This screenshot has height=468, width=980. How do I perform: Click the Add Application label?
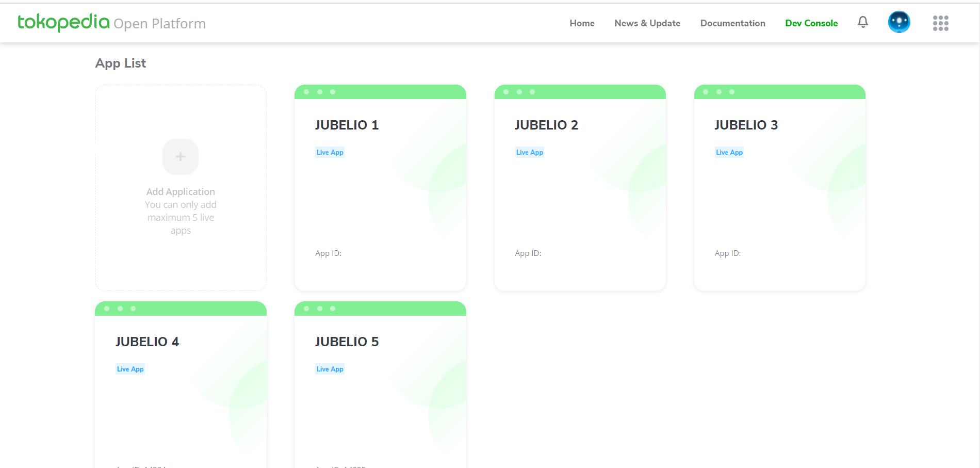(x=181, y=191)
